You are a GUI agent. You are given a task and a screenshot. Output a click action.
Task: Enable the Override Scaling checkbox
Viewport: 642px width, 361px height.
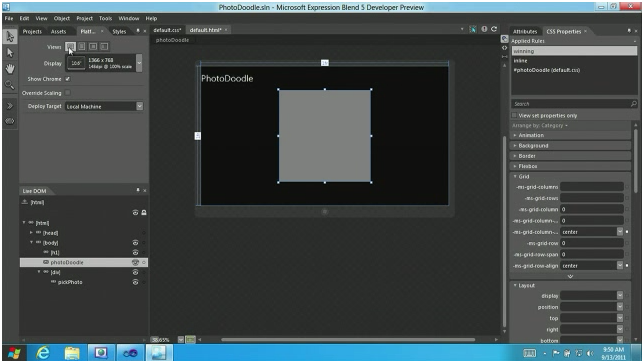click(x=68, y=93)
